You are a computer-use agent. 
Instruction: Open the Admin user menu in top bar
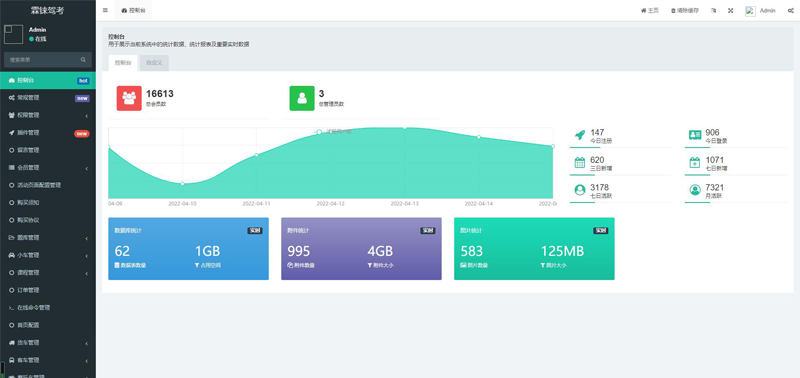tap(760, 10)
